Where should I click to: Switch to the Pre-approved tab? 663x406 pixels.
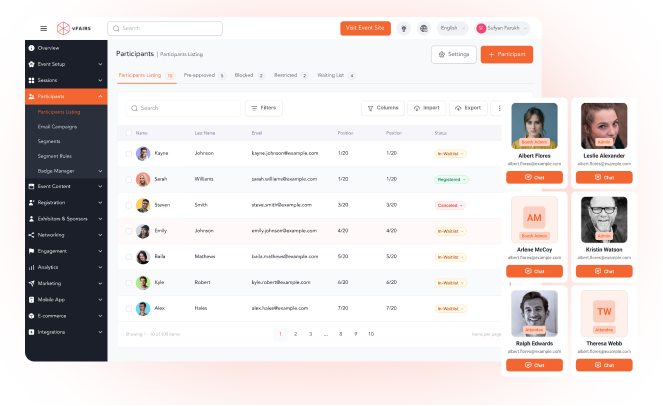click(204, 75)
